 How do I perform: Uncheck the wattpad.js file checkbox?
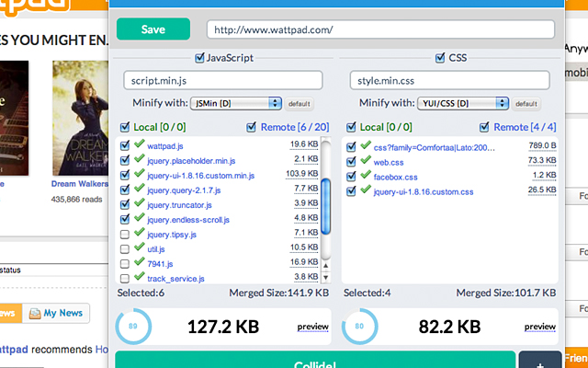(x=125, y=145)
